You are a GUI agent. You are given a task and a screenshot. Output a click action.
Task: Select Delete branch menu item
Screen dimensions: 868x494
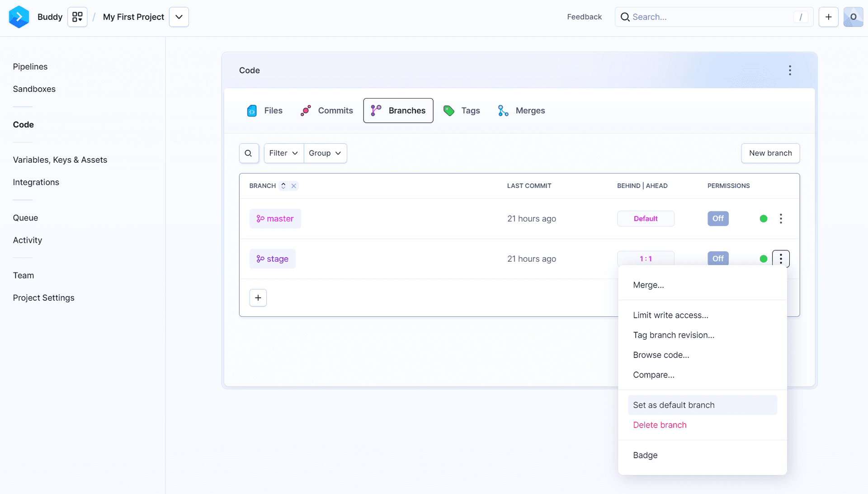tap(660, 425)
